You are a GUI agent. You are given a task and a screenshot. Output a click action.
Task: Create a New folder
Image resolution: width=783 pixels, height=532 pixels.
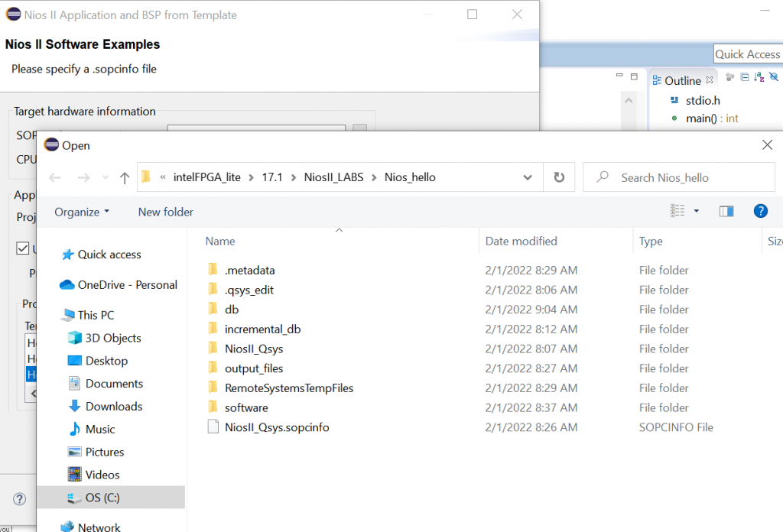coord(165,212)
